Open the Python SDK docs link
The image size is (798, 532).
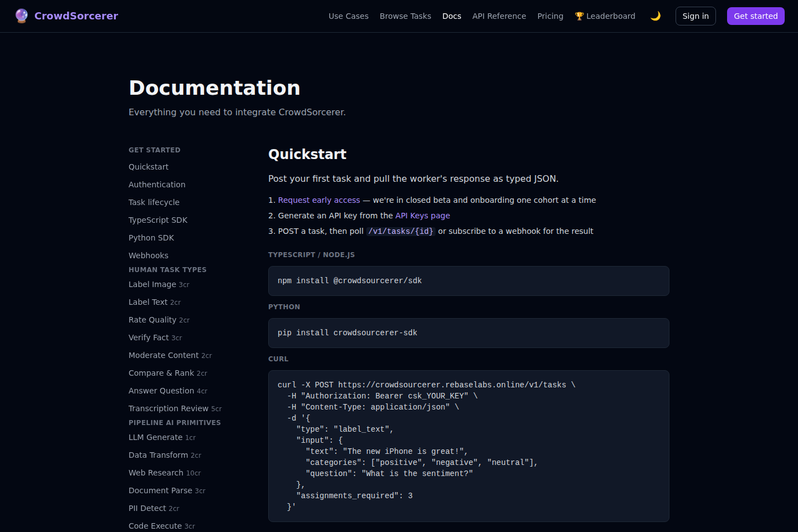151,238
